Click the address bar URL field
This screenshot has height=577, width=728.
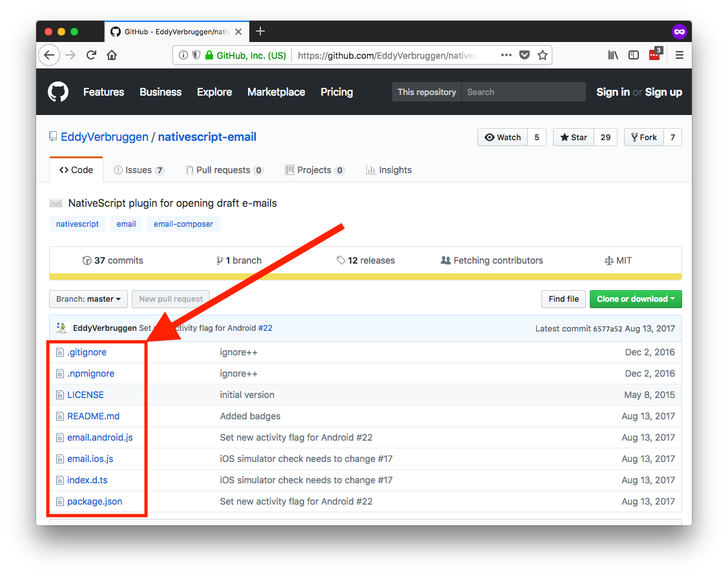(x=388, y=56)
